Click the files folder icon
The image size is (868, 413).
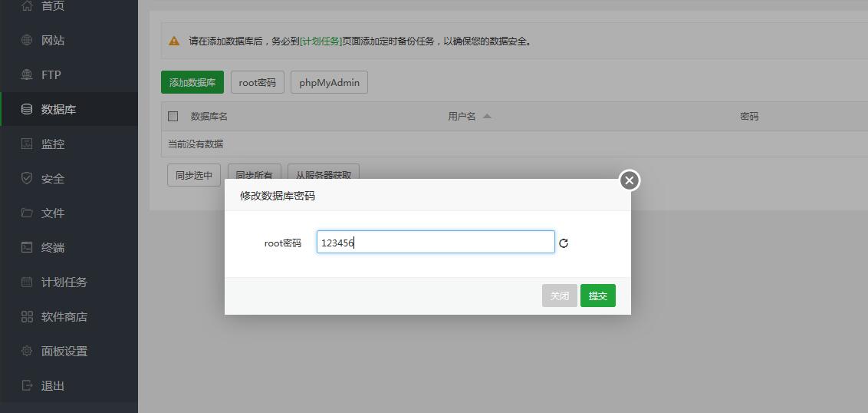click(x=27, y=213)
